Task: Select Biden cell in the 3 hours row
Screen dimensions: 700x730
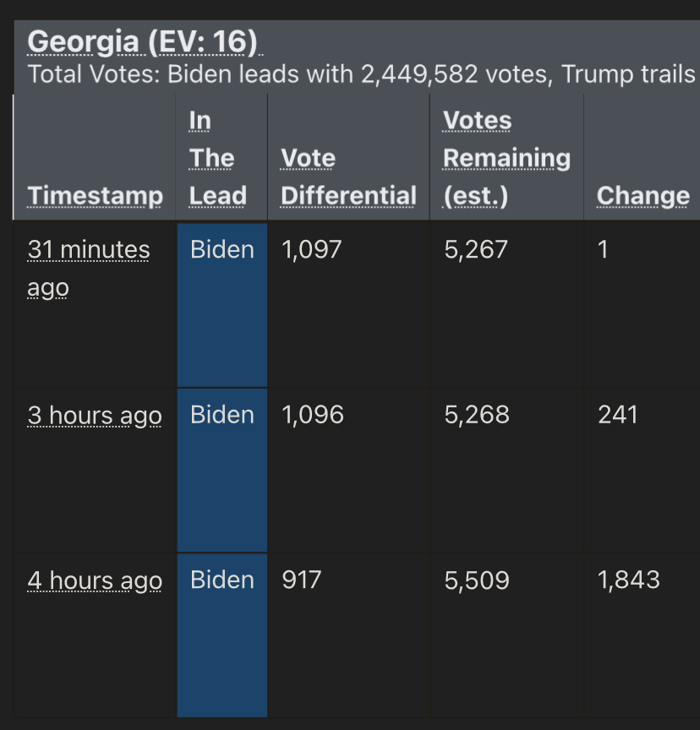Action: (x=222, y=415)
